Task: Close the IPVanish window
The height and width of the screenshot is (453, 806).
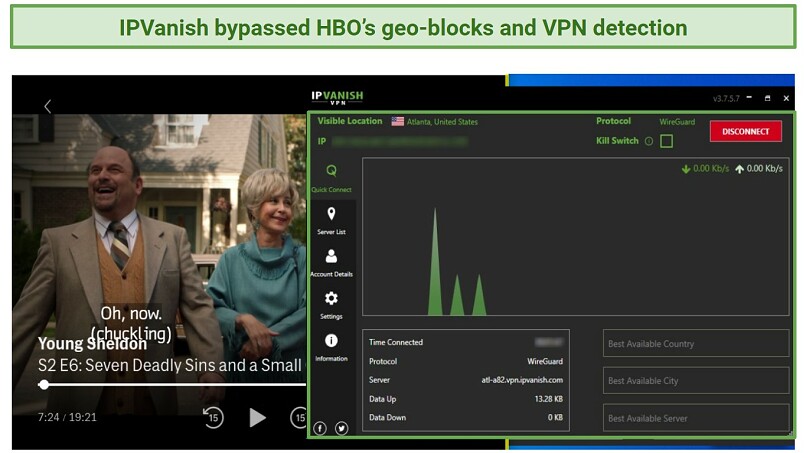Action: point(786,98)
